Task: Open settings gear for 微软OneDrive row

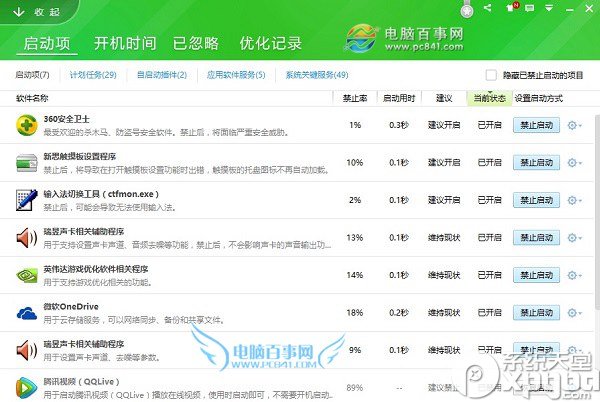Action: tap(574, 312)
